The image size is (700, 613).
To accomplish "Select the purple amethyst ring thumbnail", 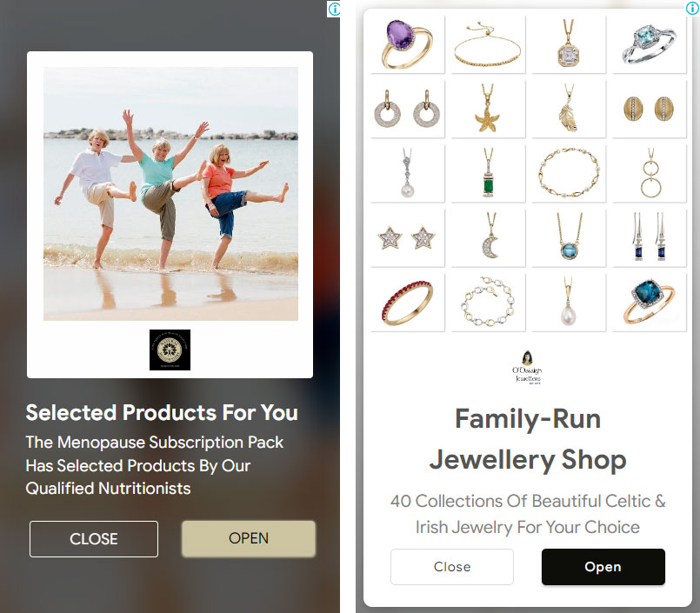I will tap(407, 44).
